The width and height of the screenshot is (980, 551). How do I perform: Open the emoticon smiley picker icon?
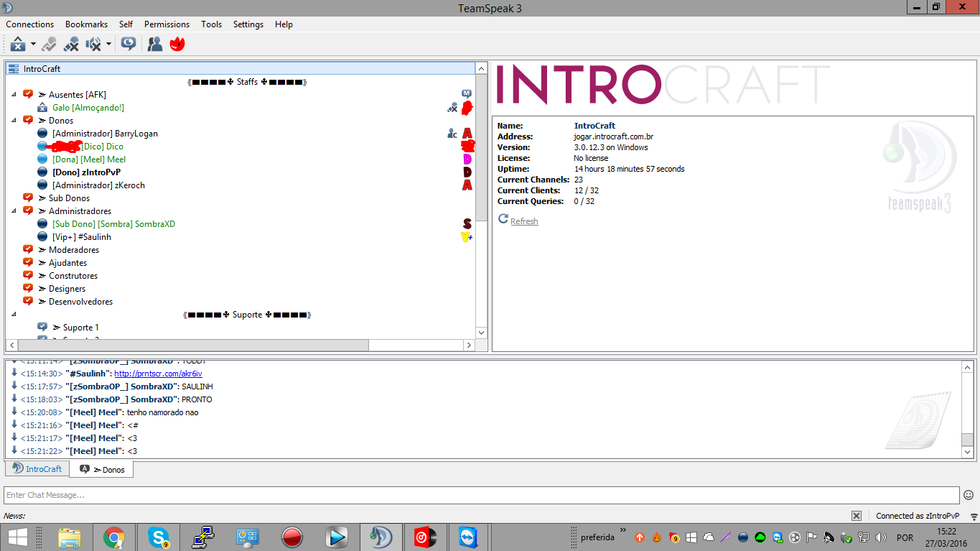click(x=969, y=495)
